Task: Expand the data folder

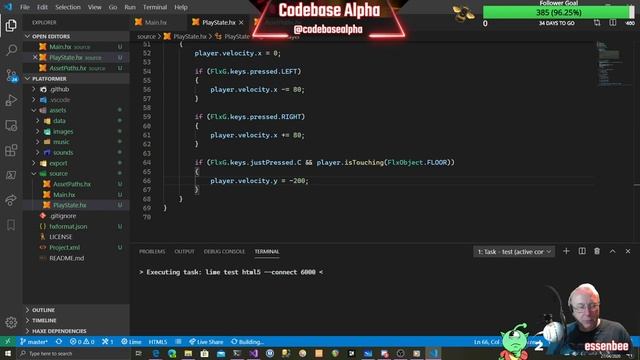Action: [38, 121]
